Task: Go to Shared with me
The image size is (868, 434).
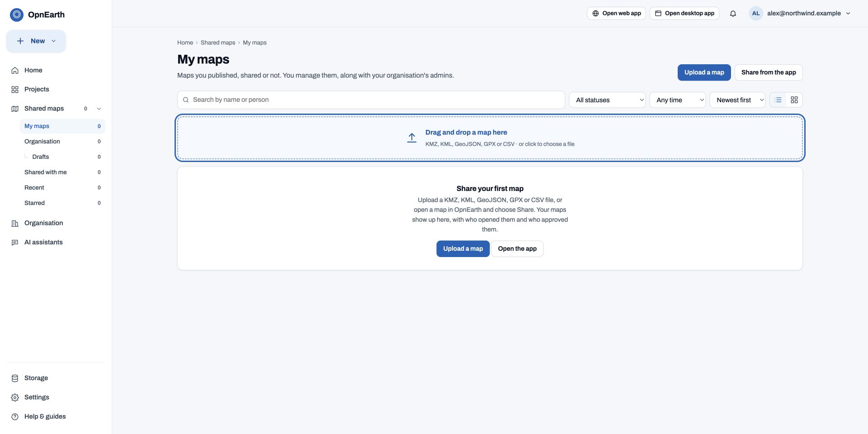Action: 62,172
